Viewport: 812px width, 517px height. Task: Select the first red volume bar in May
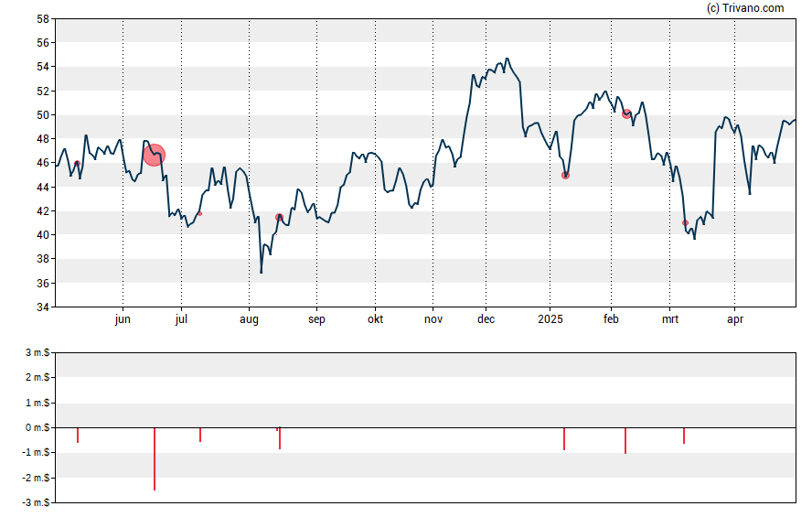click(78, 436)
